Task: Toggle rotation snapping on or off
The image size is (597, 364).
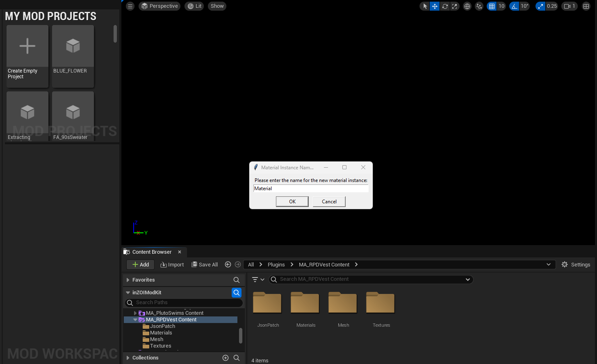Action: point(514,6)
